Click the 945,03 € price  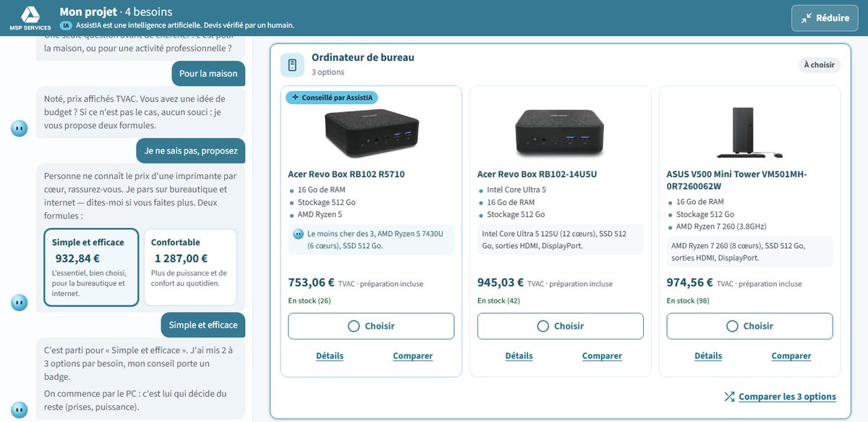501,282
